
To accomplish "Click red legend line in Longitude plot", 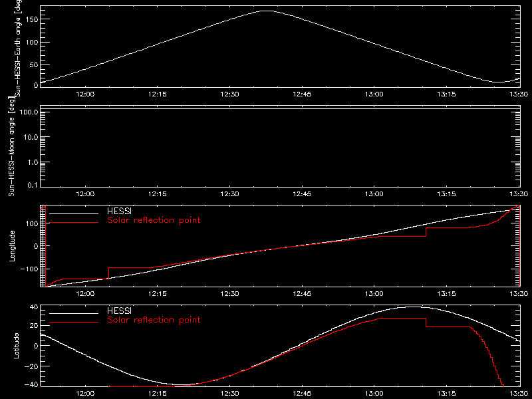I will 74,223.
